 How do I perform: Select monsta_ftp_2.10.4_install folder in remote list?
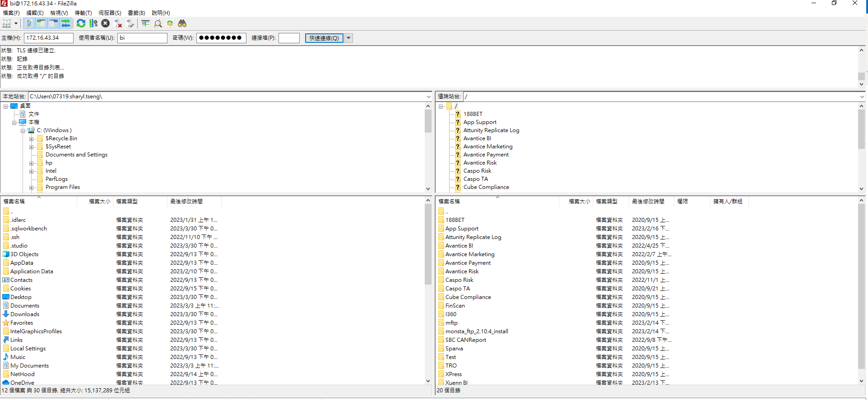(477, 331)
